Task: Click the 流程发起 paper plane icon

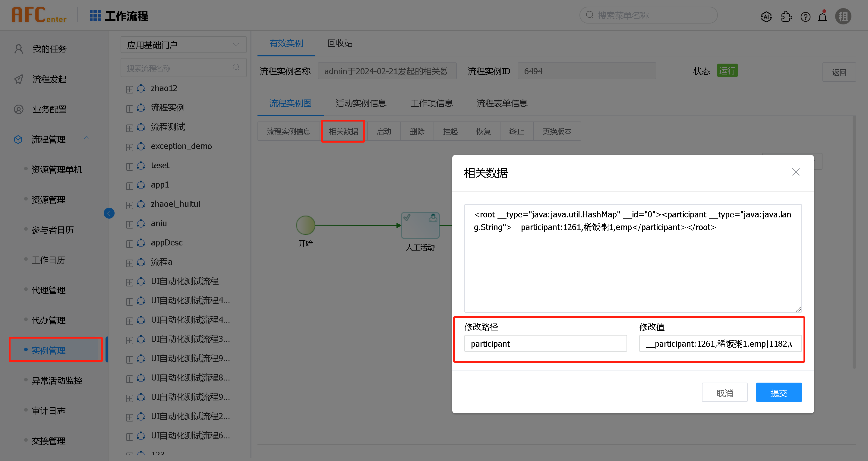Action: tap(18, 79)
